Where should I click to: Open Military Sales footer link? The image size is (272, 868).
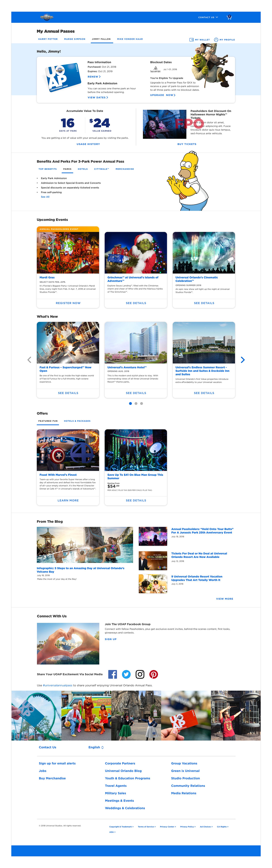coord(115,793)
